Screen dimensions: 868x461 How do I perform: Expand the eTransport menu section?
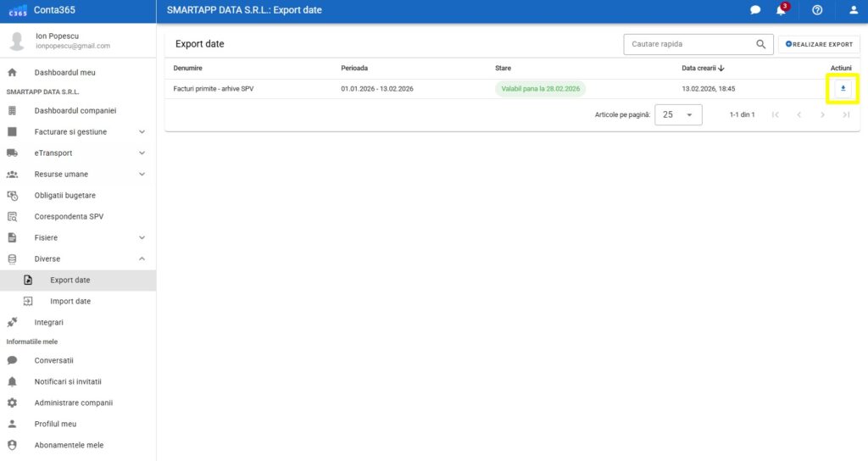pos(142,153)
